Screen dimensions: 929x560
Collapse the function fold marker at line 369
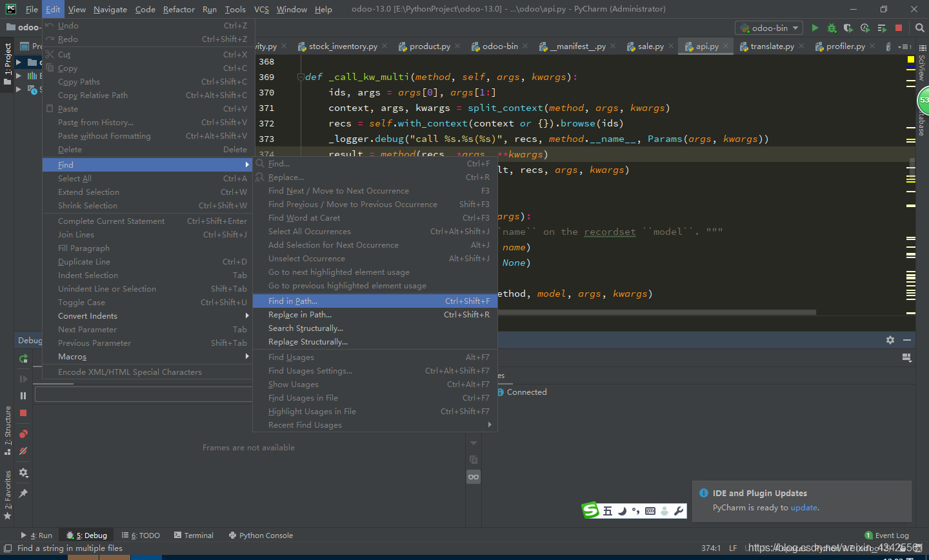[x=300, y=77]
